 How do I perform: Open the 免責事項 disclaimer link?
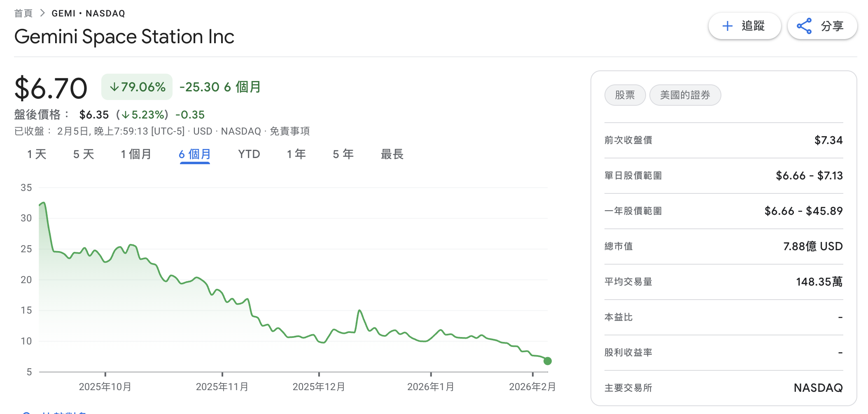[x=290, y=131]
